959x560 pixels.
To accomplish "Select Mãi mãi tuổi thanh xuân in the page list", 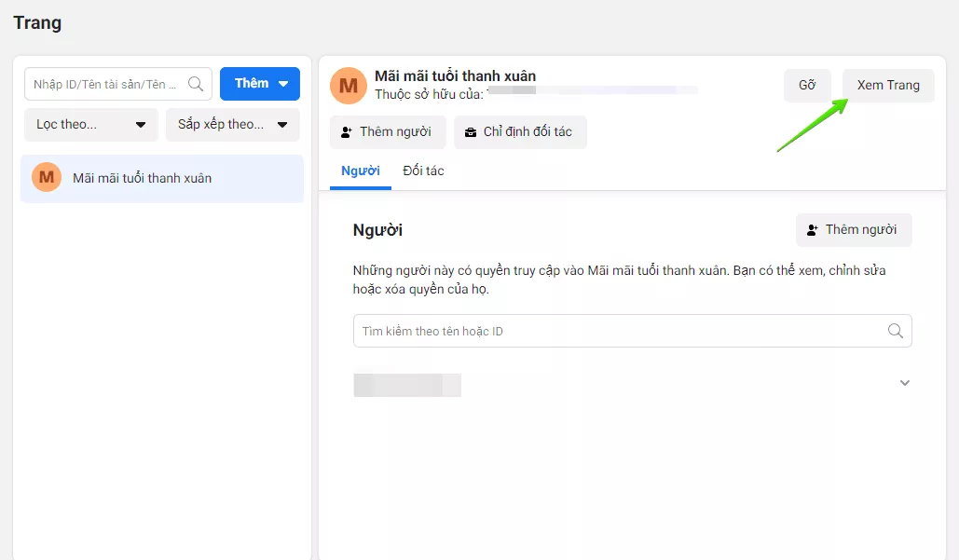I will point(143,178).
